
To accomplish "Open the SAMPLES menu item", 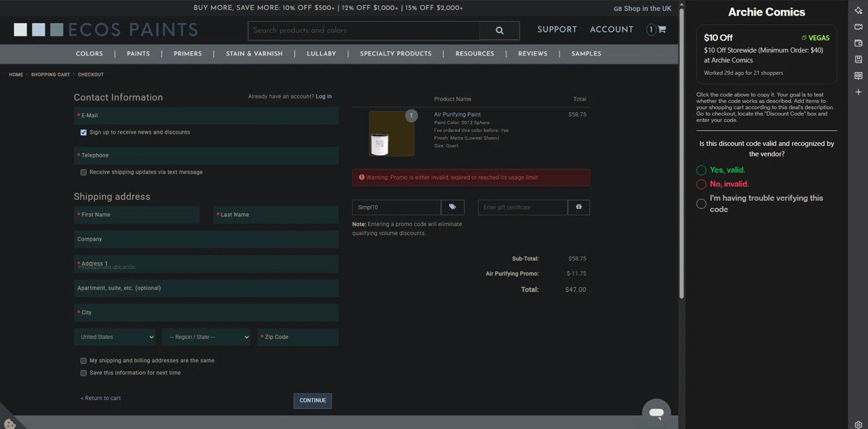I will pos(586,54).
